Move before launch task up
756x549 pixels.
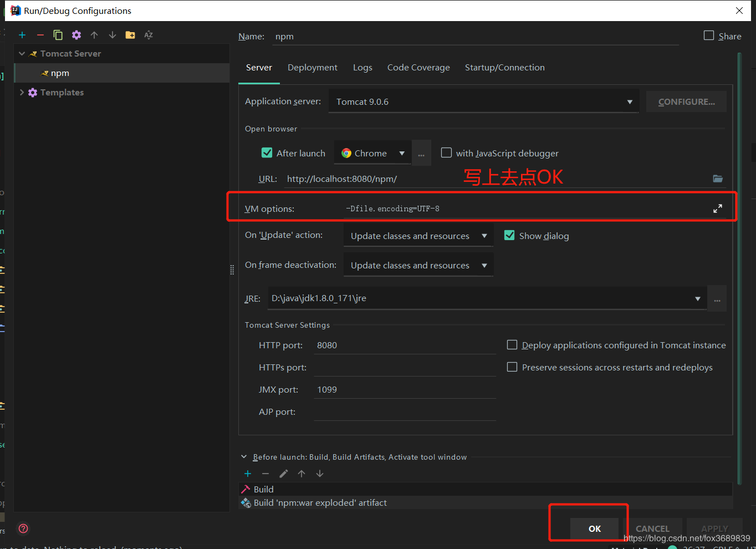coord(302,474)
